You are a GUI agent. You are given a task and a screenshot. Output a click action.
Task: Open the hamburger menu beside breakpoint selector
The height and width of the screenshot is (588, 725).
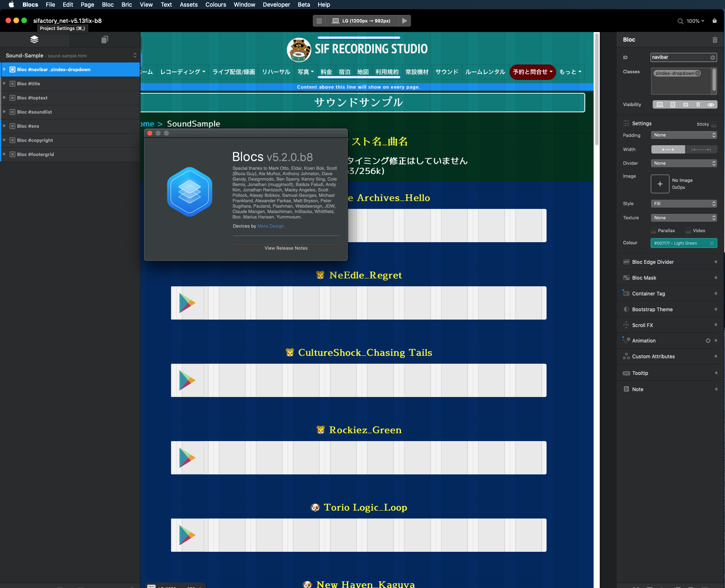pos(319,21)
